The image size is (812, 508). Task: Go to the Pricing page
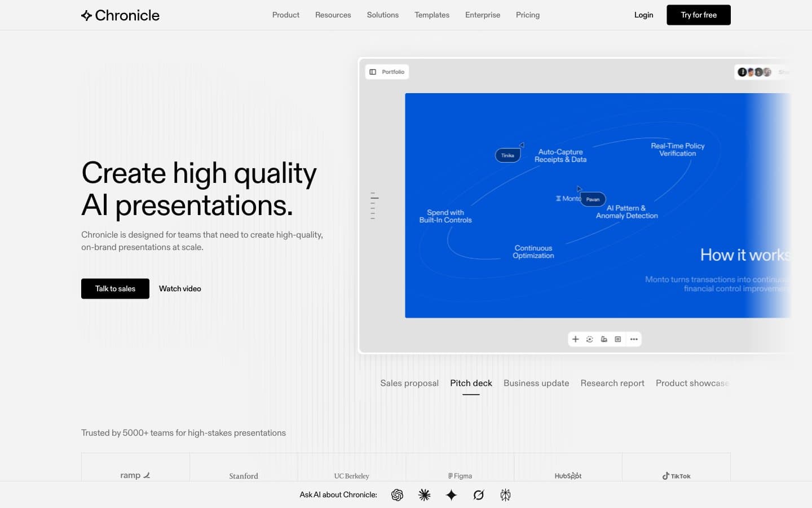pyautogui.click(x=528, y=15)
